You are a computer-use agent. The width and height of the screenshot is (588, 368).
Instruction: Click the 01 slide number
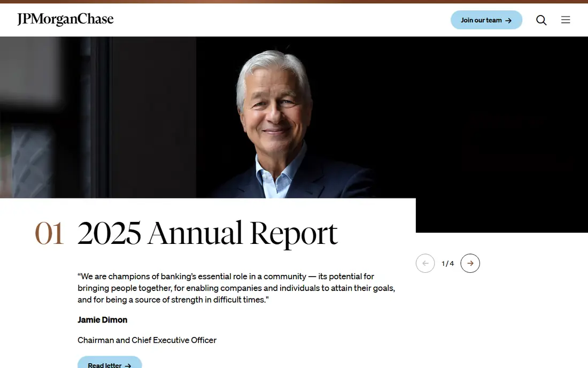point(49,233)
